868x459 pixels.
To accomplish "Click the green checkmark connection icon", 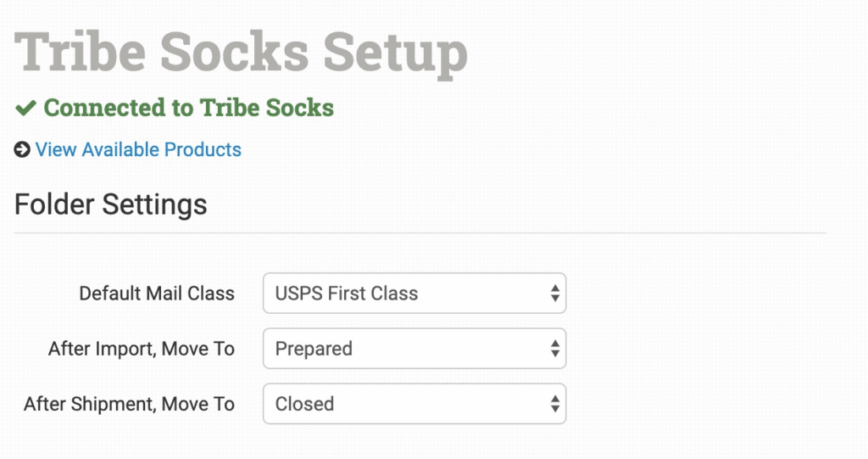I will pyautogui.click(x=25, y=108).
